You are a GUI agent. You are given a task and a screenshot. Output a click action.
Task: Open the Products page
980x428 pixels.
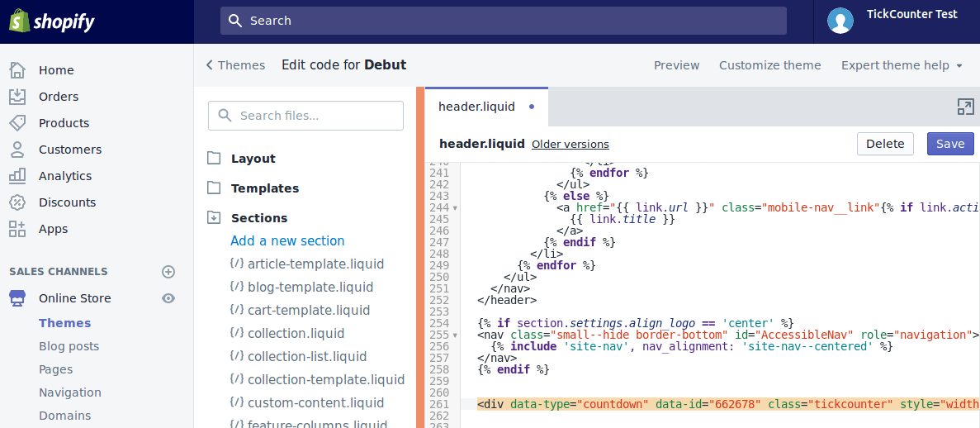click(64, 123)
